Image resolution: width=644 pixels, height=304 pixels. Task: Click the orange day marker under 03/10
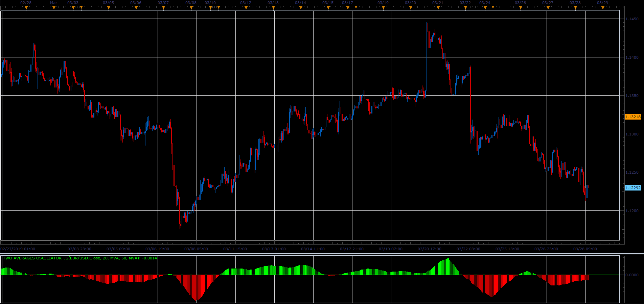coord(210,8)
